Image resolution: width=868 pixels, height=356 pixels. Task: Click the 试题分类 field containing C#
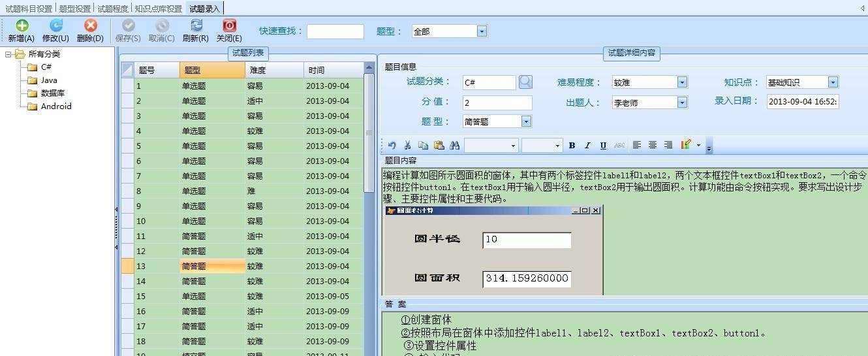point(489,82)
